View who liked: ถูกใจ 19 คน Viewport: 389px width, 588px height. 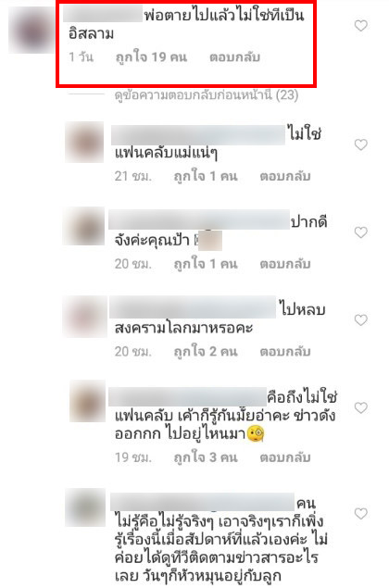coord(151,57)
